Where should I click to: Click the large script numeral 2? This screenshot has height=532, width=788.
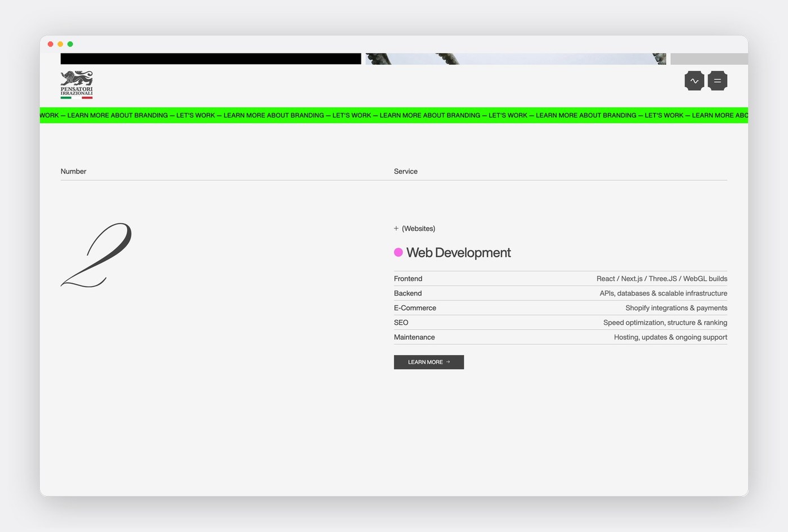(96, 255)
